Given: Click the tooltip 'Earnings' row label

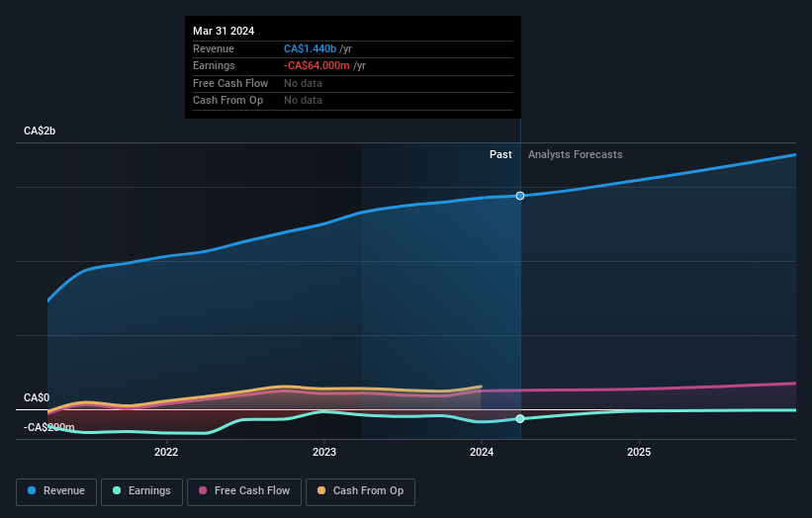Looking at the screenshot, I should click(x=214, y=65).
